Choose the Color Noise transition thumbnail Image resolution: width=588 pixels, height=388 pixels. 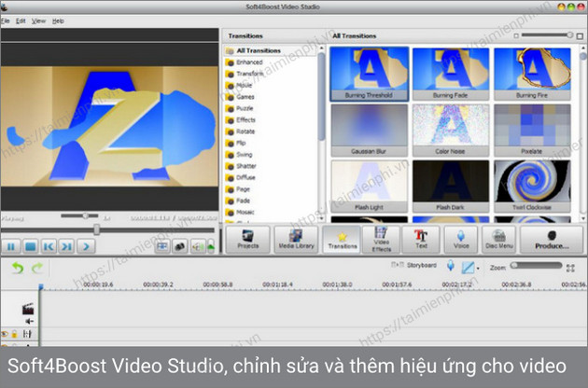(451, 130)
